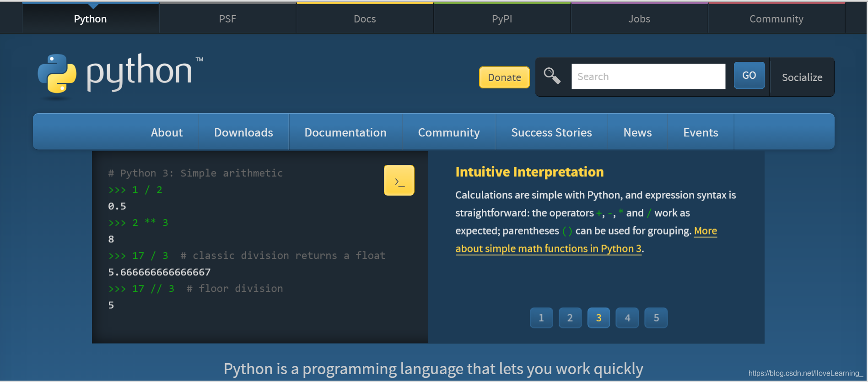
Task: Open the Docs top tab
Action: pos(365,19)
